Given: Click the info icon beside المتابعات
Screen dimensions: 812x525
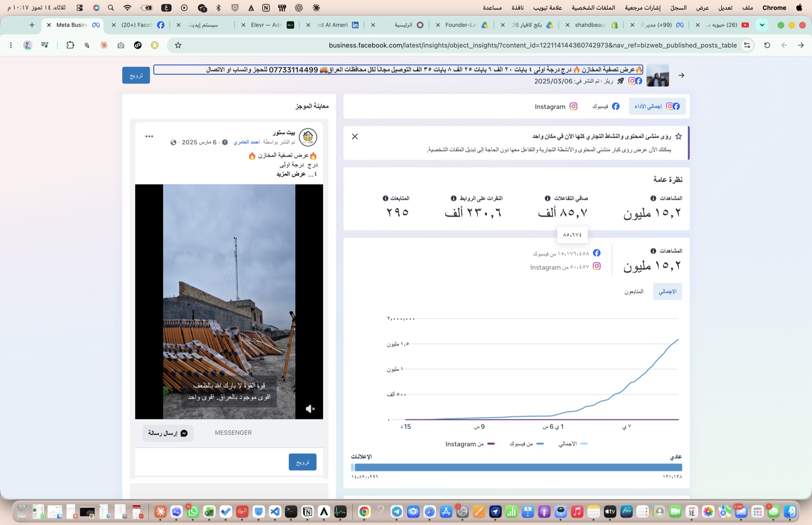Looking at the screenshot, I should (x=385, y=198).
